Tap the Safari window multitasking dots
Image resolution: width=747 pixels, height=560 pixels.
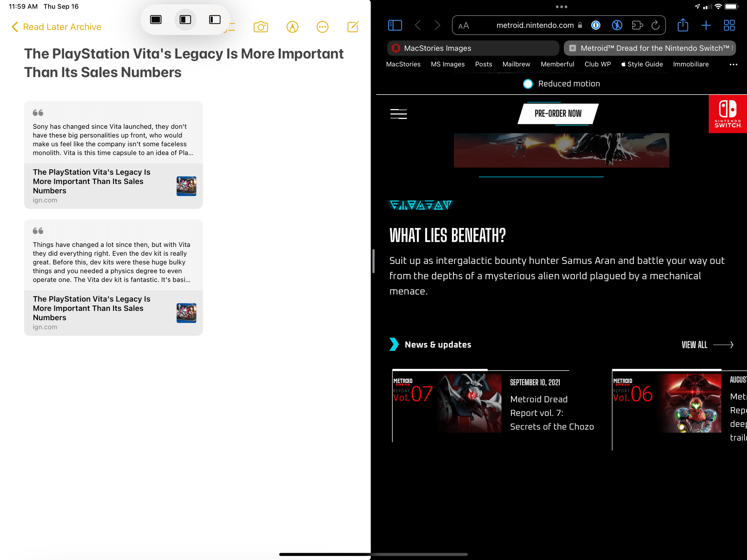coord(561,7)
